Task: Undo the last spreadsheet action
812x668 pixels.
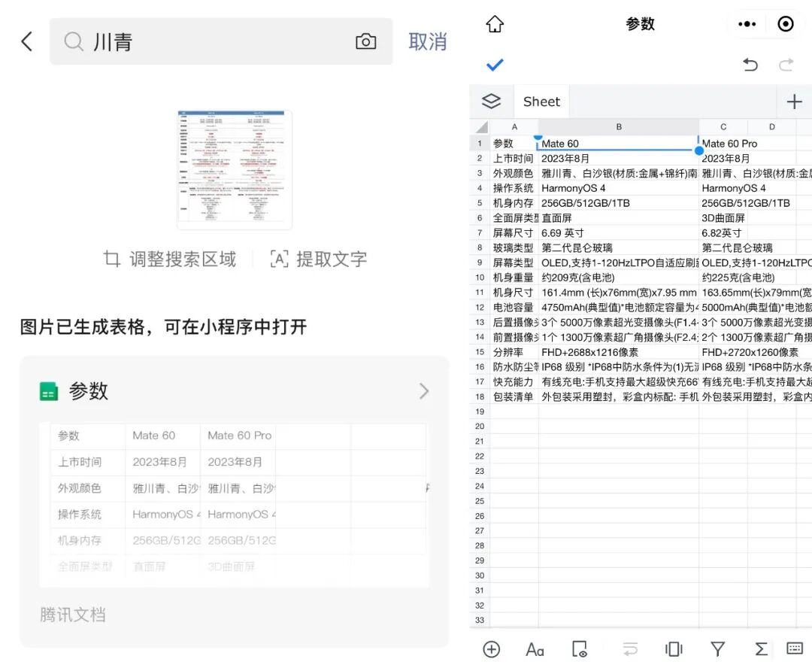Action: (750, 65)
